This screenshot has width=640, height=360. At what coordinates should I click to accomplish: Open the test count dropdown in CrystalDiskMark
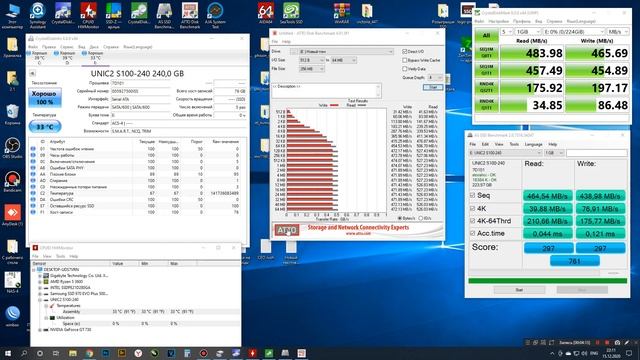(x=507, y=31)
